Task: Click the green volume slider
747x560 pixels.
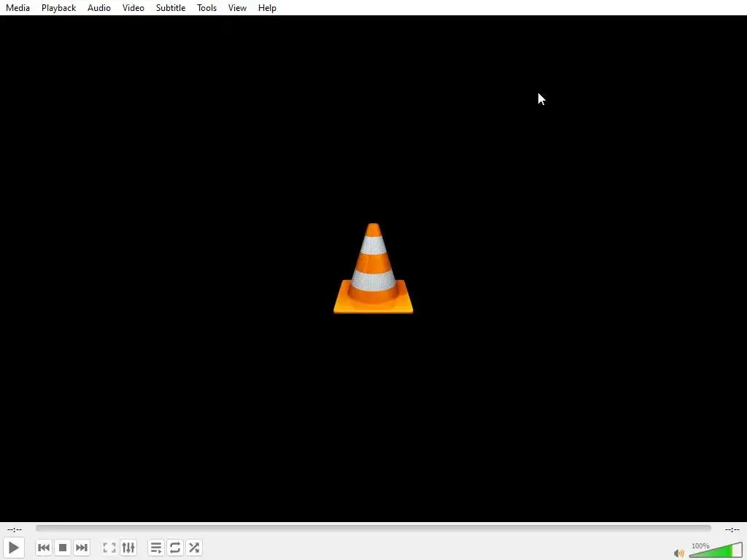Action: click(716, 551)
